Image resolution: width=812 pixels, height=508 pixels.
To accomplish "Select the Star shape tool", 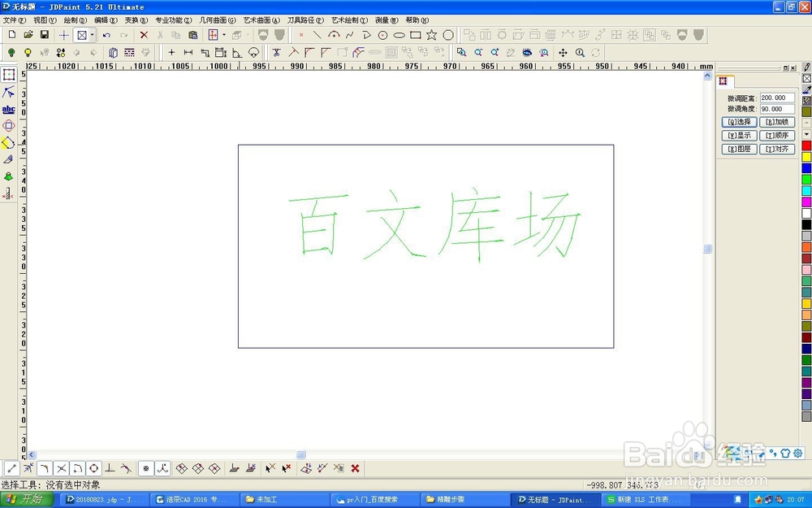I will [431, 35].
